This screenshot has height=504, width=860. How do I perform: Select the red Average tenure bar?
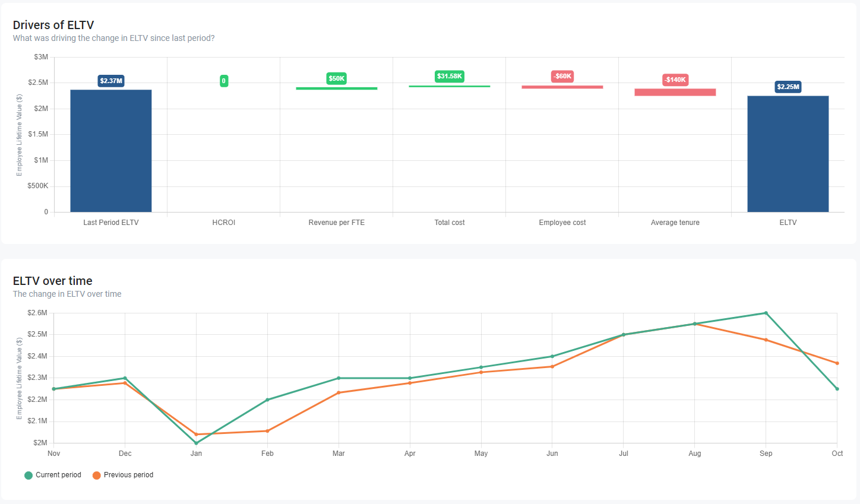675,92
